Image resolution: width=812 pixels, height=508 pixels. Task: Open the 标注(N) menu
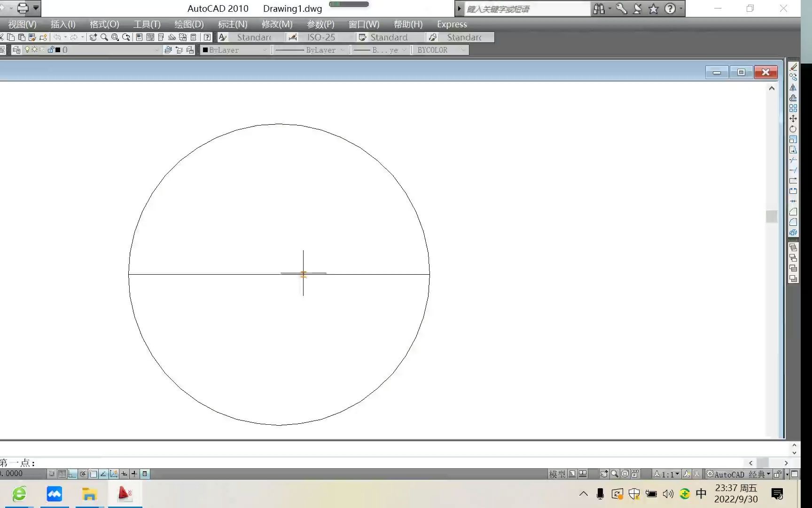(x=233, y=24)
